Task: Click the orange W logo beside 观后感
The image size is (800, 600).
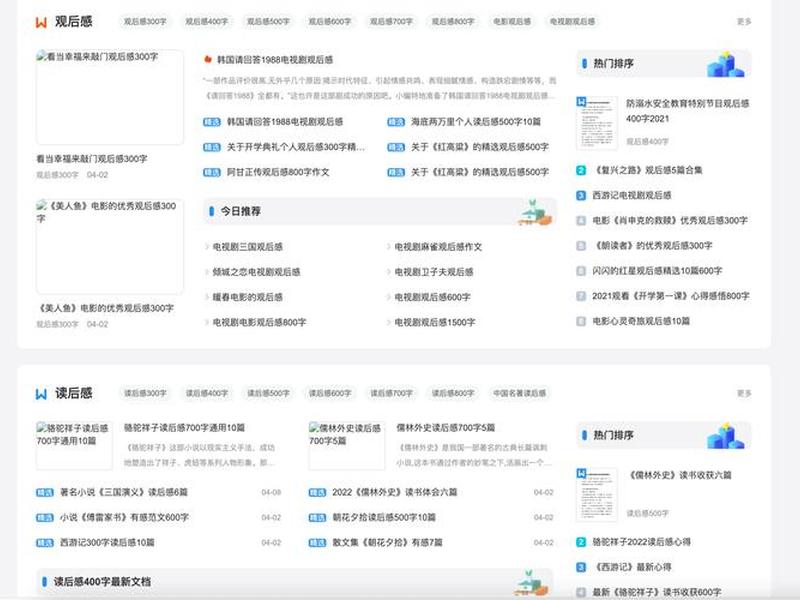Action: point(41,22)
